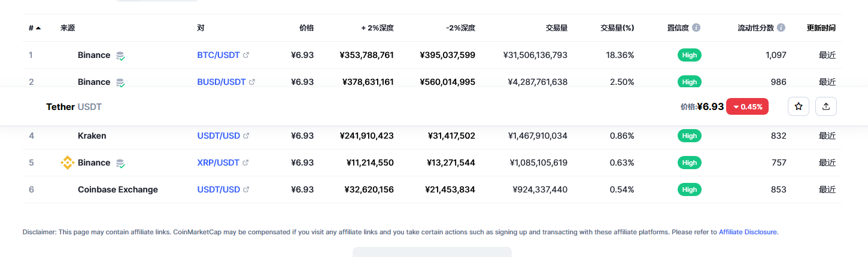Sort by the 价格 column header
Screen dimensions: 868x257
306,28
